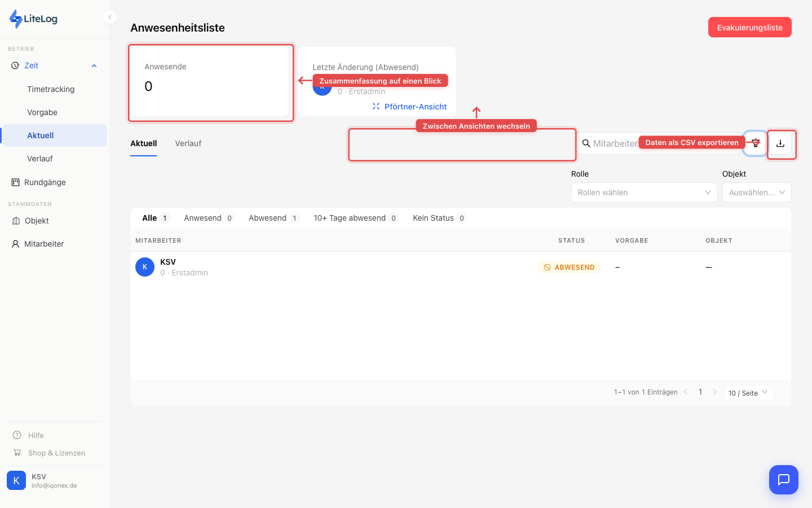Screen dimensions: 812x508
Task: Open the Pförtner-Ansicht link
Action: [x=415, y=107]
